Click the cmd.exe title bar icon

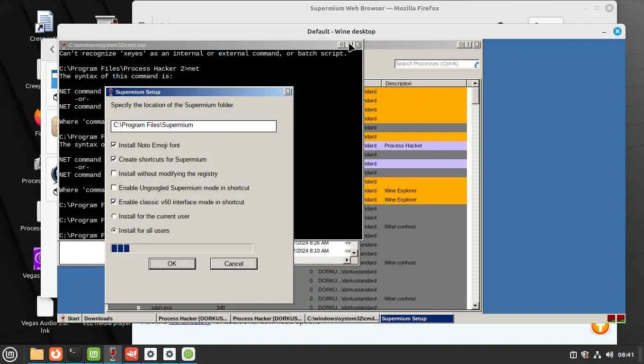click(64, 45)
